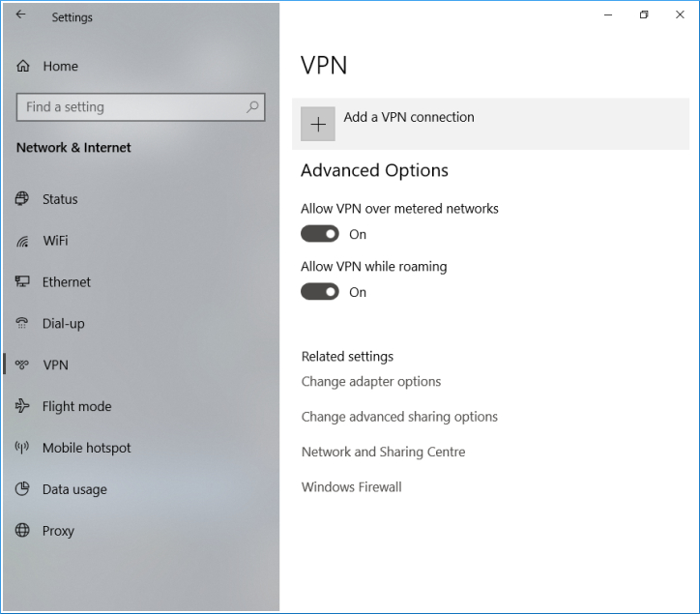Click the Find a setting field
Viewport: 700px width, 614px height.
[x=131, y=107]
